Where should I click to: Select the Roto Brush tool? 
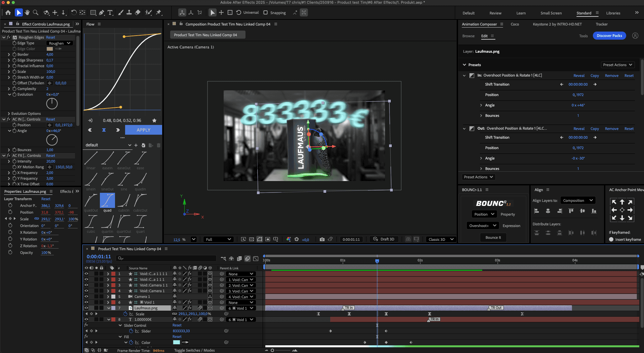click(148, 13)
